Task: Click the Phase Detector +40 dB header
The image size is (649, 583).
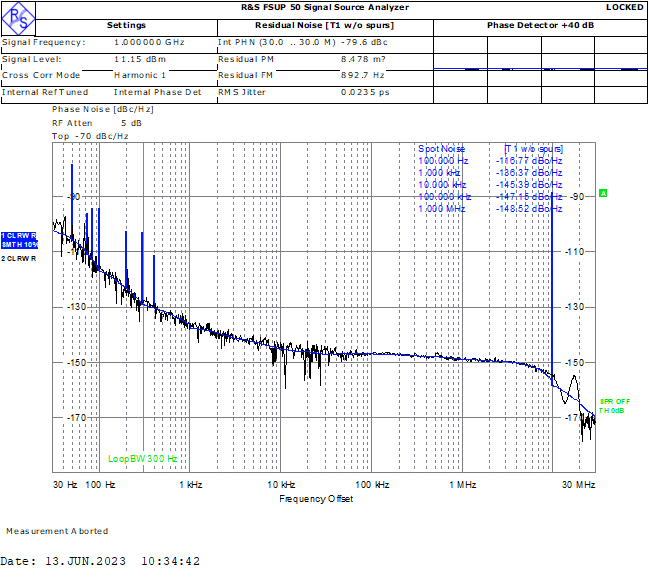Action: [x=541, y=25]
